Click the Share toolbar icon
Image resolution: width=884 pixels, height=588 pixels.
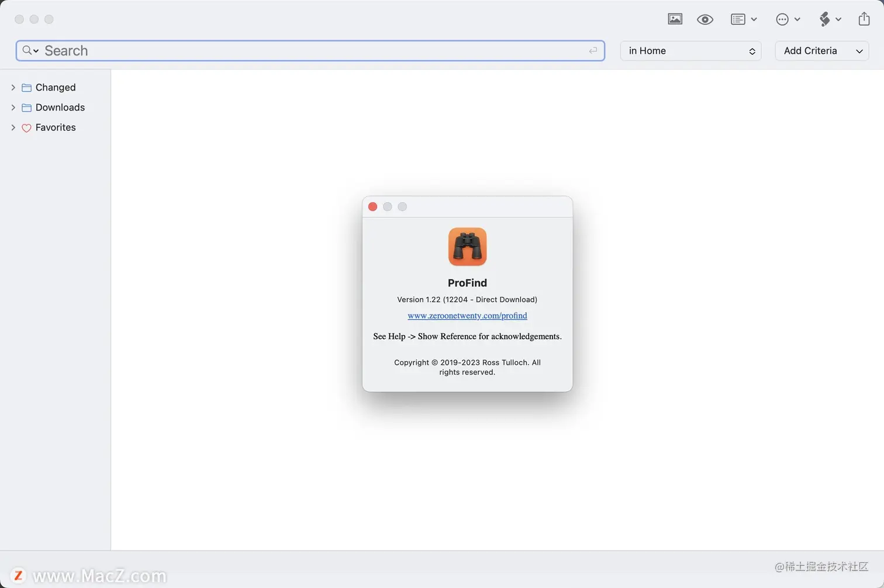864,19
